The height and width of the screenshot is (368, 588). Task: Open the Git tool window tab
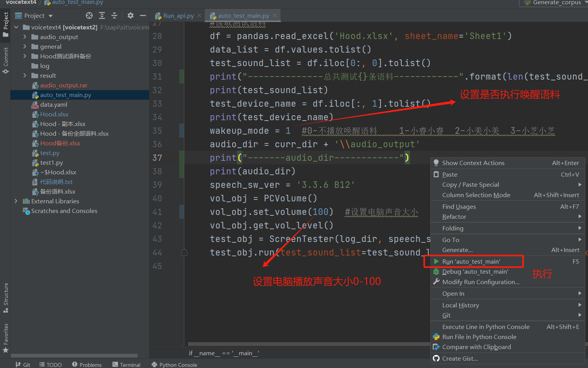point(23,365)
